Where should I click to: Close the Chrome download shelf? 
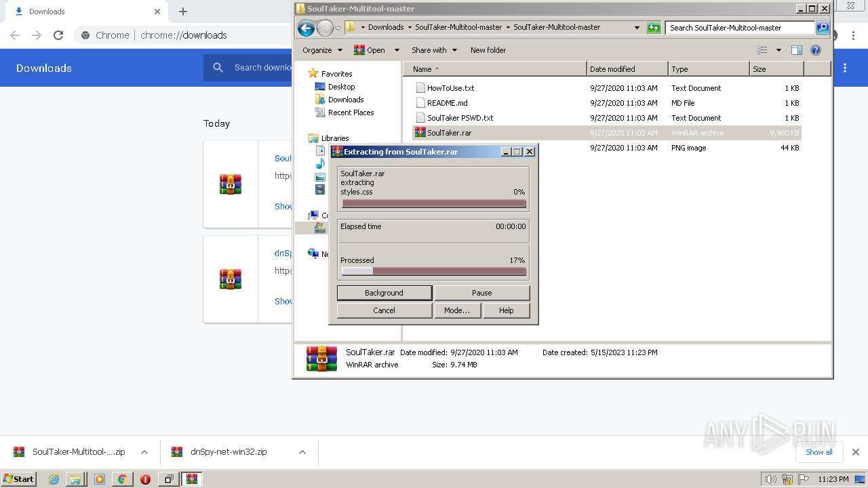click(856, 452)
